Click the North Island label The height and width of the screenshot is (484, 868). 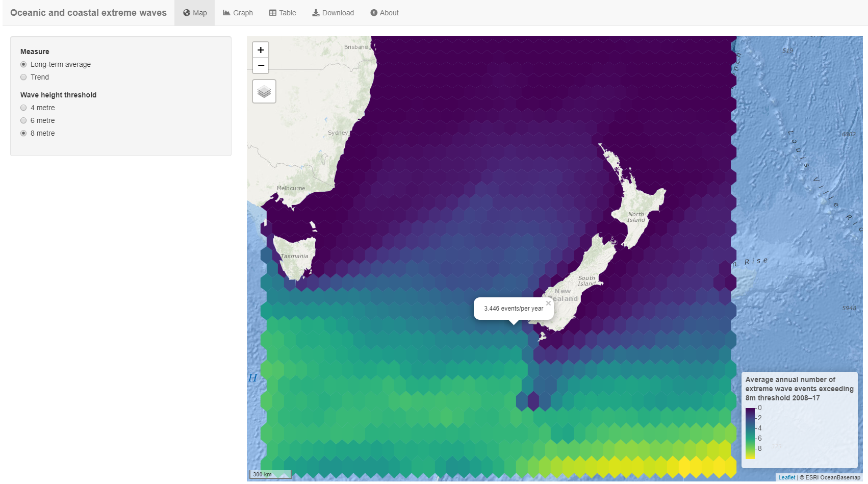pos(636,217)
